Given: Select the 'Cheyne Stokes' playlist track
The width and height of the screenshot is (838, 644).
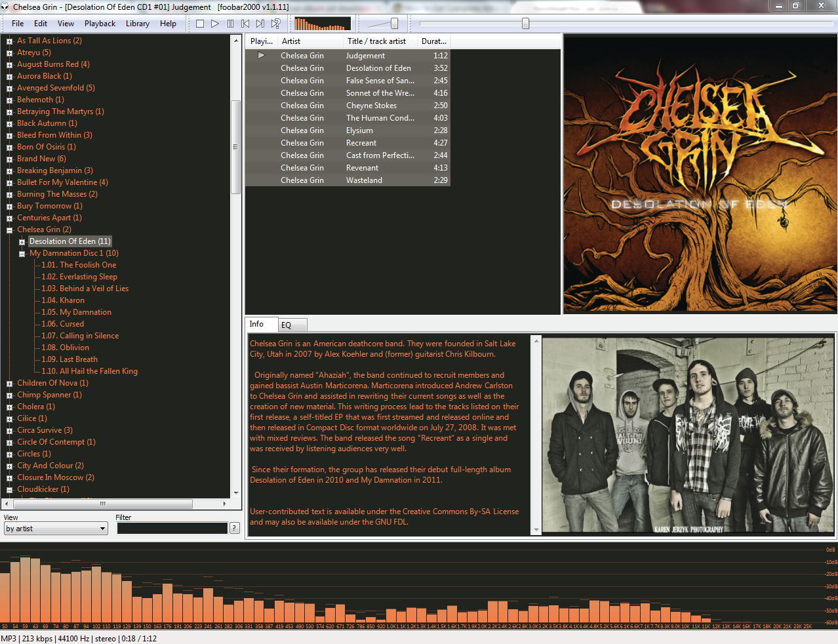Looking at the screenshot, I should pyautogui.click(x=348, y=106).
